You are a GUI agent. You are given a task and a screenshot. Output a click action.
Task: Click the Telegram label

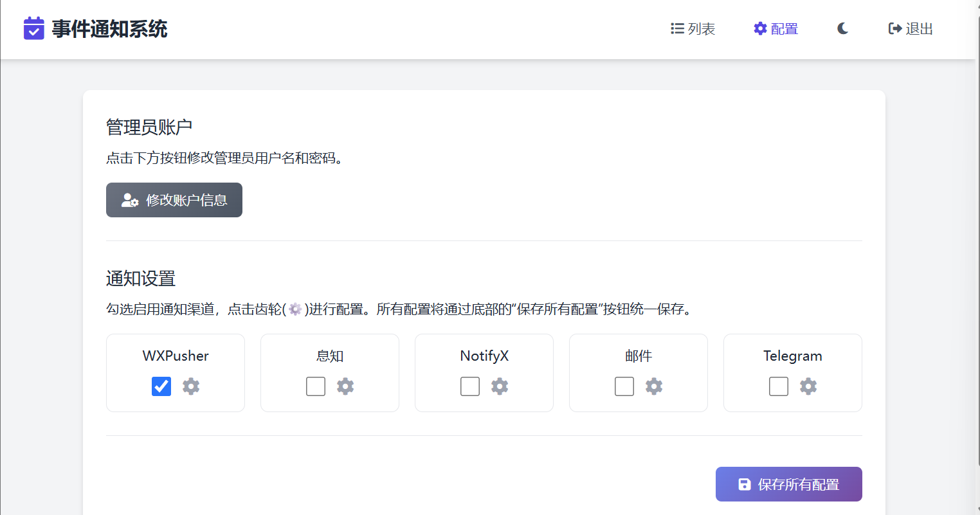coord(793,356)
